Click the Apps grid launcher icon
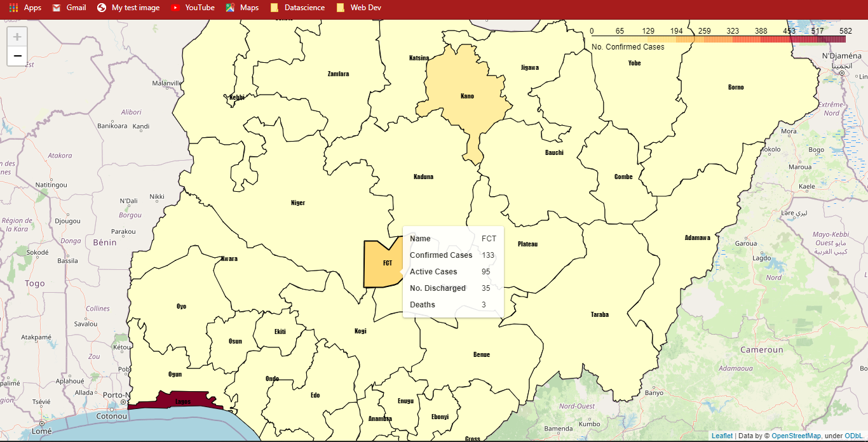 (x=13, y=8)
